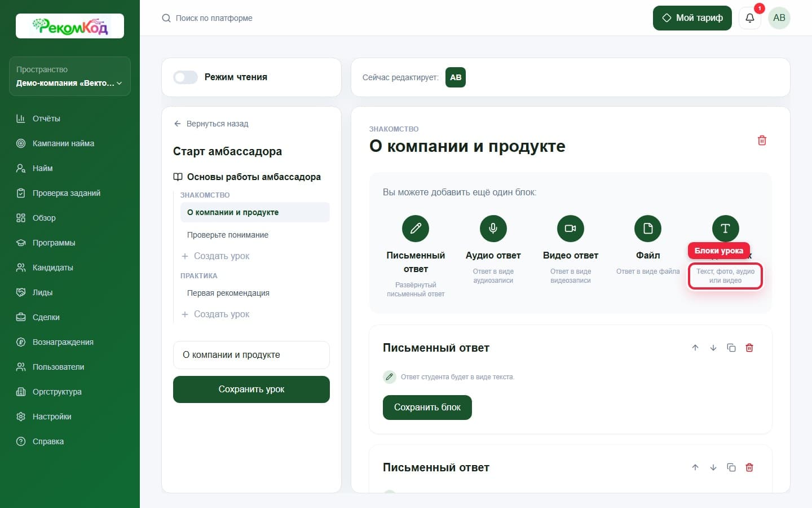Delete first Письменный ответ block
Viewport: 812px width, 508px height.
pos(749,348)
